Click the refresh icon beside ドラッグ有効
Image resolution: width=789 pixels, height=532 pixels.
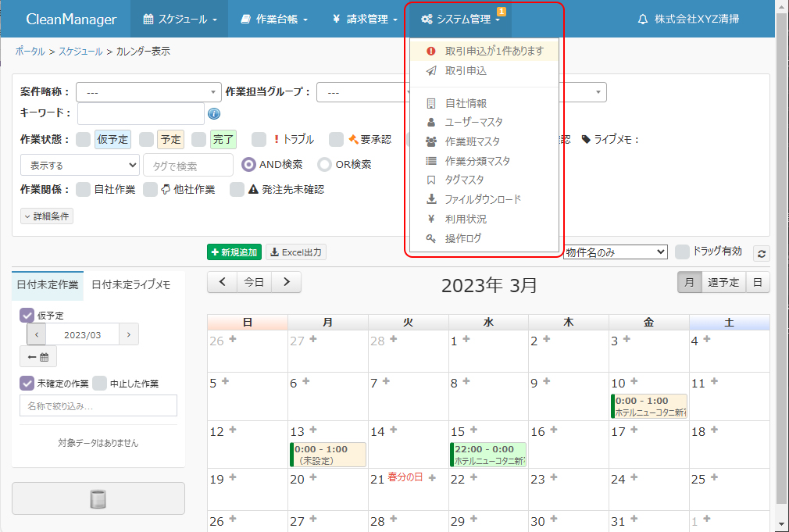tap(761, 253)
